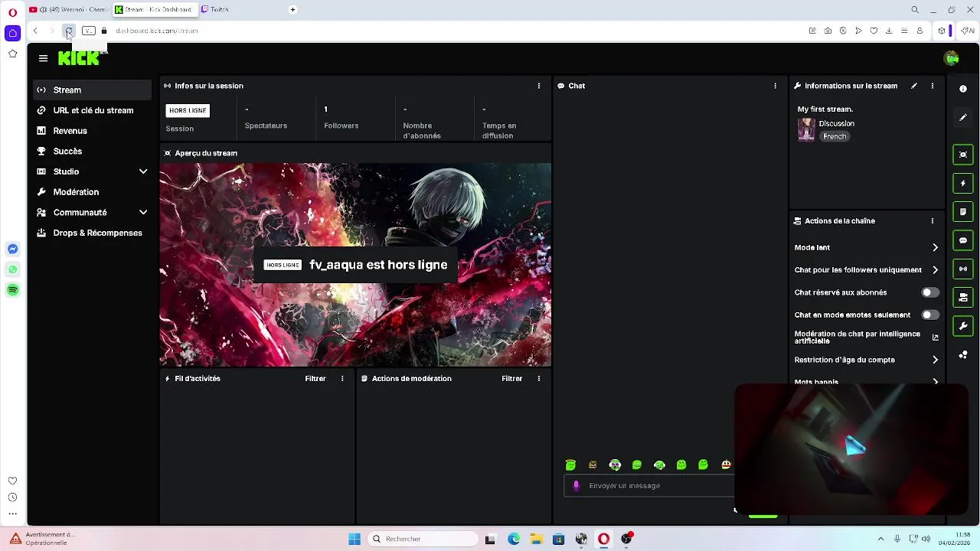Open Mode lent options arrow

click(x=935, y=247)
